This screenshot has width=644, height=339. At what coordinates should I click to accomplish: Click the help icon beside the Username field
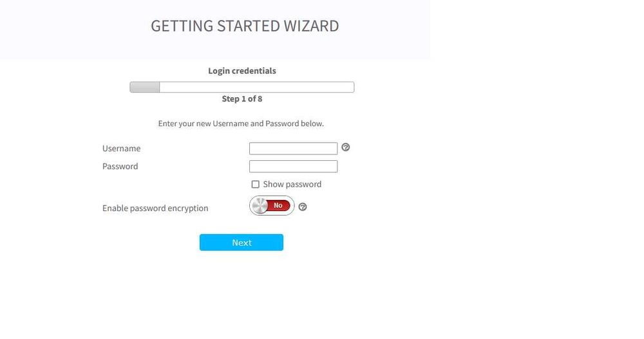[x=346, y=147]
